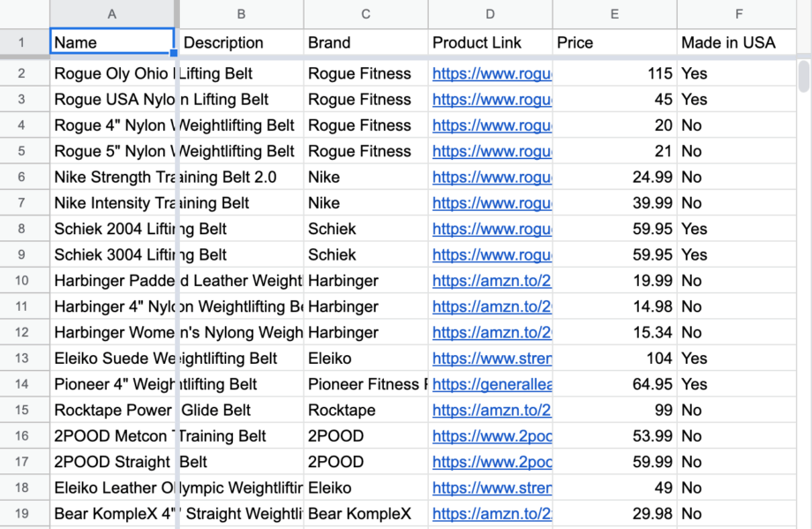This screenshot has width=812, height=529.
Task: Select row 19 header
Action: click(x=25, y=513)
